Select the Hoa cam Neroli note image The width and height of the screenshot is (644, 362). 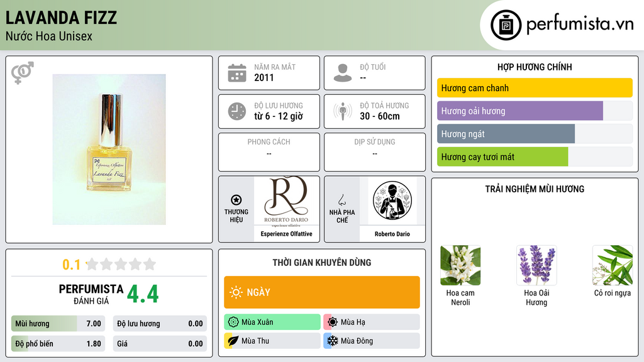click(x=460, y=265)
